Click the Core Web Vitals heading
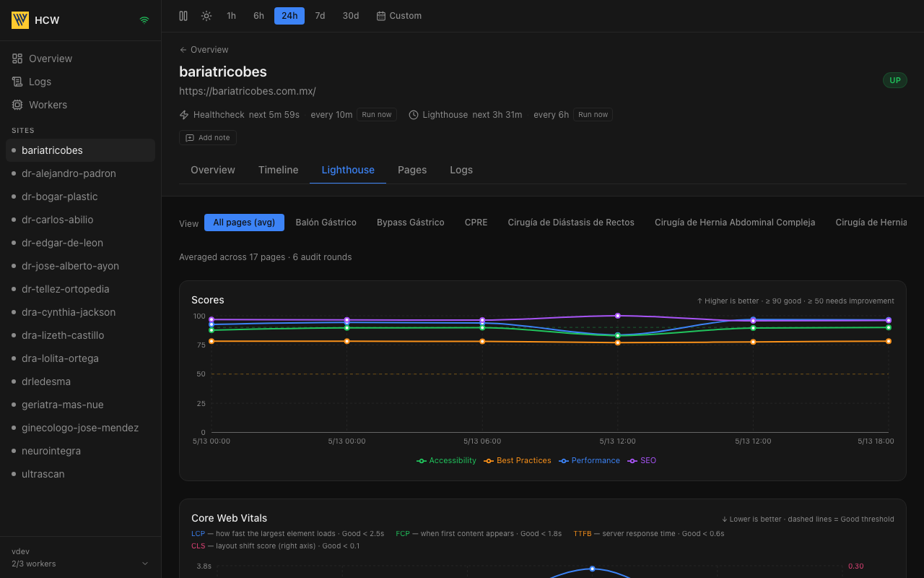This screenshot has width=924, height=578. [x=229, y=518]
